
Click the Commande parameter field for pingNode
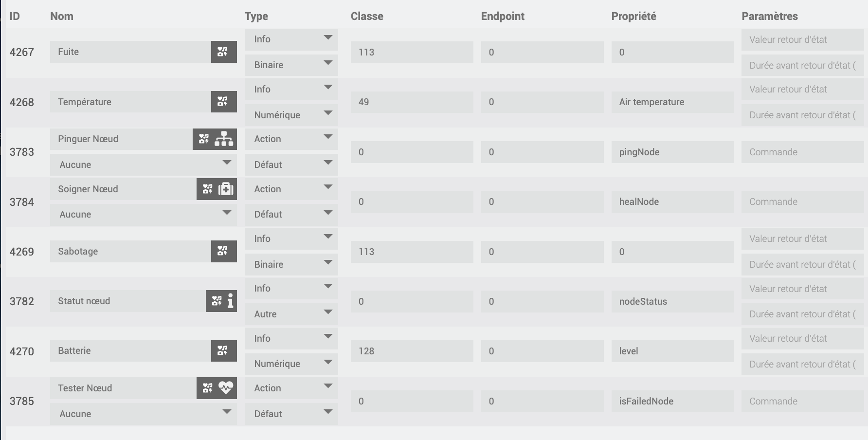pos(802,152)
